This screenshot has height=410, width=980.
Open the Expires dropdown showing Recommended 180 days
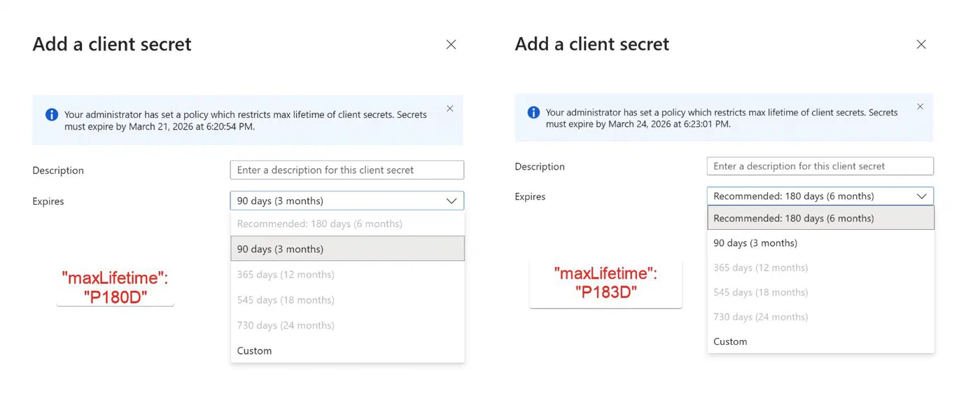coord(820,196)
